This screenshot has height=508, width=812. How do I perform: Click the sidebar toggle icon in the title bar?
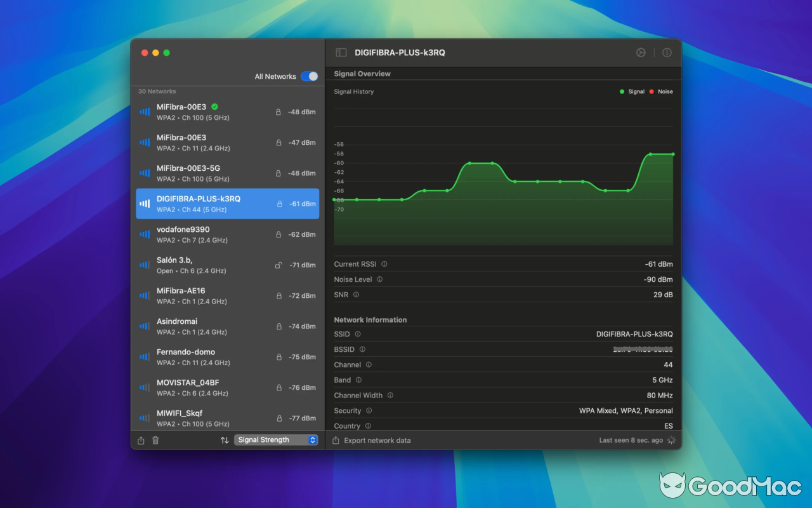point(341,53)
